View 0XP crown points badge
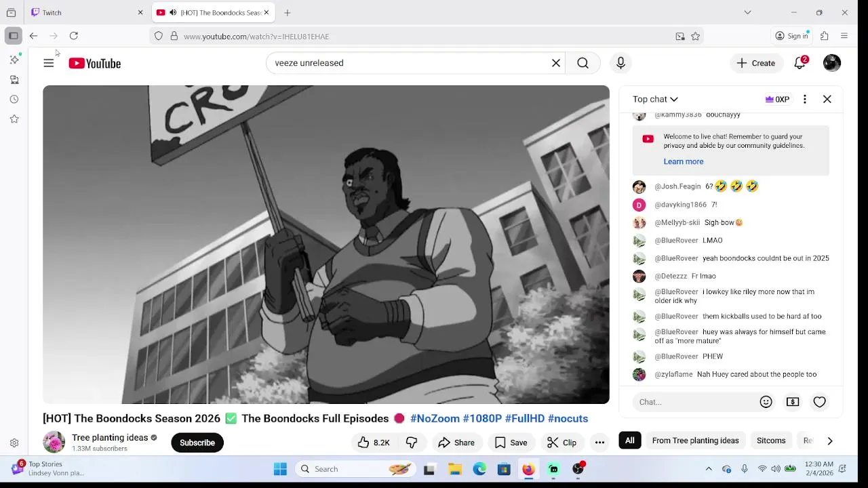This screenshot has height=488, width=868. [777, 99]
